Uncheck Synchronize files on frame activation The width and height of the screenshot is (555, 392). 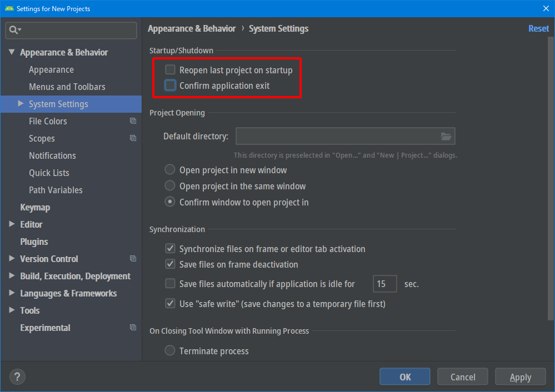coord(170,248)
